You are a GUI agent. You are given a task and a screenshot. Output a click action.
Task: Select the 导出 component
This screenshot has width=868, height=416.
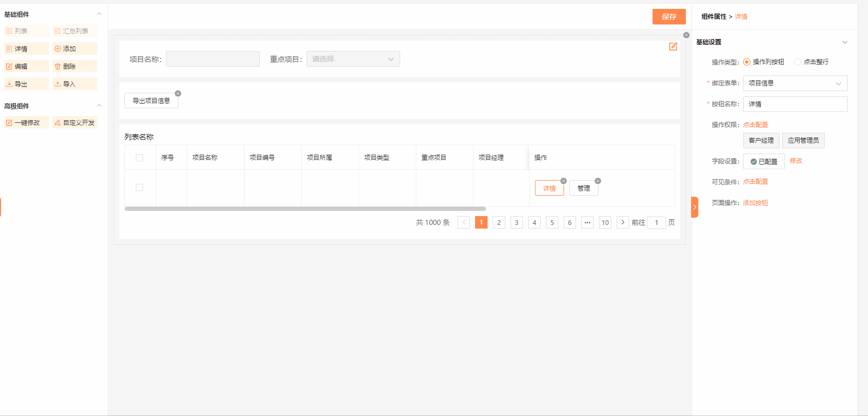click(26, 84)
